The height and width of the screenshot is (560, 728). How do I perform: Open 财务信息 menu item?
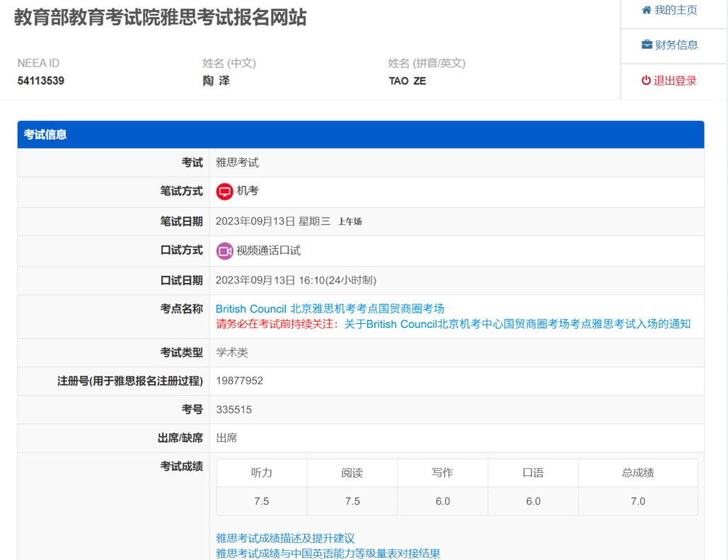click(x=669, y=45)
